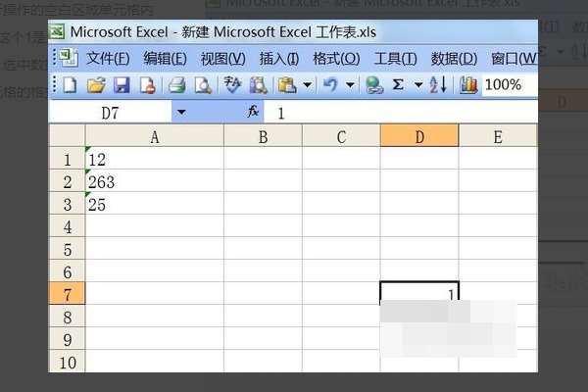Click the Insert Hyperlink globe icon

374,85
